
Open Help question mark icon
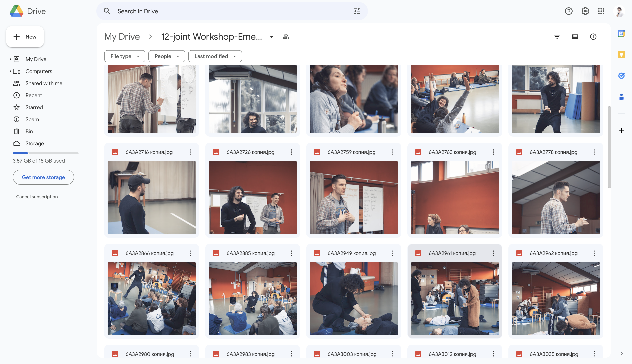568,11
